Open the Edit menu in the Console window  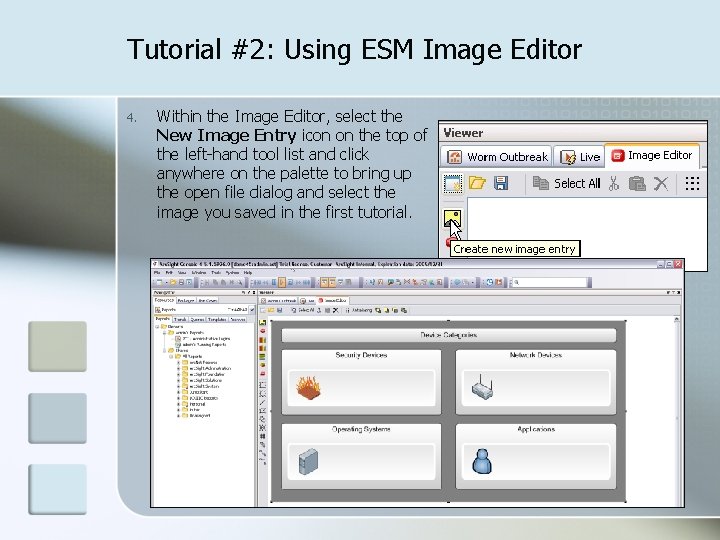169,273
